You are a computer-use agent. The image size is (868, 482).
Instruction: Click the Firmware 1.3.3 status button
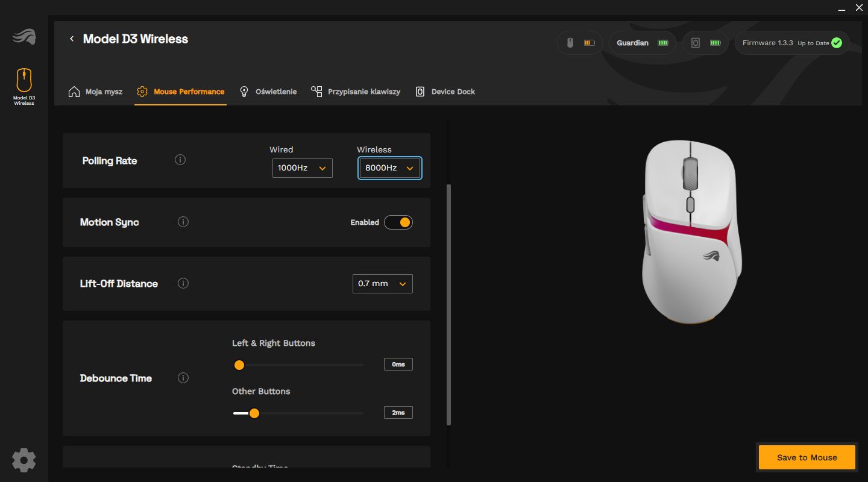(x=791, y=43)
